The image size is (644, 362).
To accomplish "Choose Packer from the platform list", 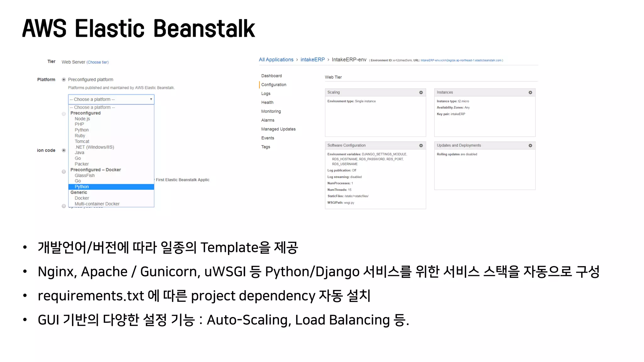I will tap(81, 164).
